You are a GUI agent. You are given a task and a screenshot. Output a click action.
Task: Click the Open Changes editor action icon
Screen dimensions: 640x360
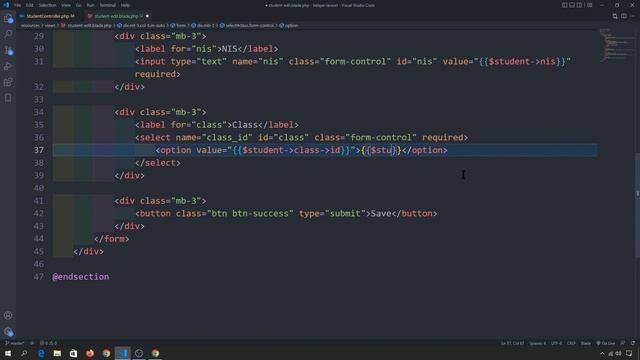[615, 16]
